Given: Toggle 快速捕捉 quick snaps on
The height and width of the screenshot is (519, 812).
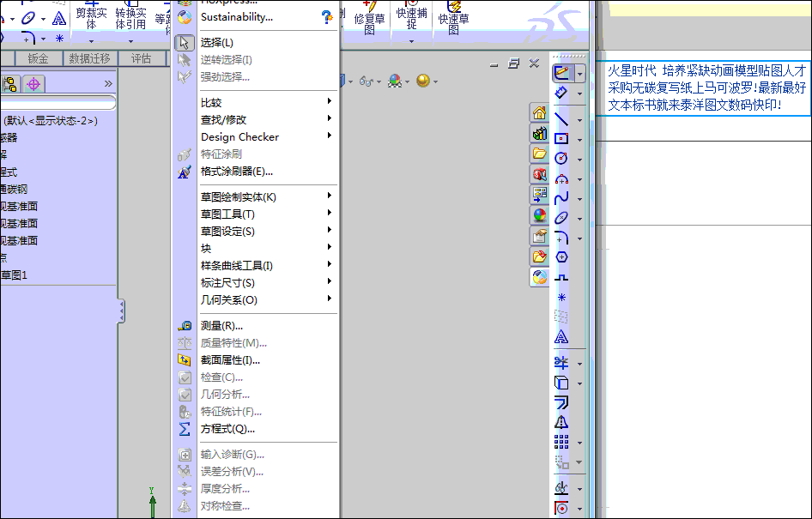Looking at the screenshot, I should click(x=411, y=17).
